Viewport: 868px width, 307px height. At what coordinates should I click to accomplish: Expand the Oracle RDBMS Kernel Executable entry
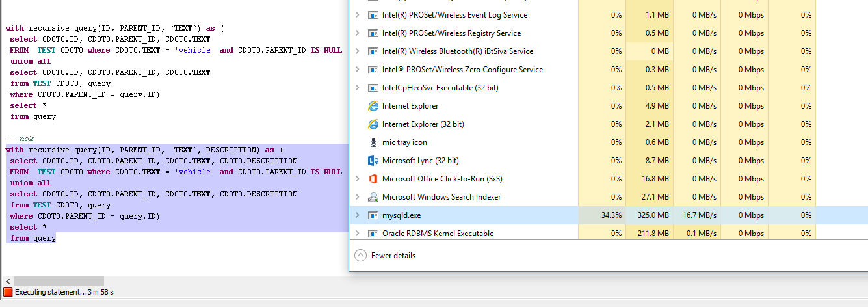tap(357, 234)
